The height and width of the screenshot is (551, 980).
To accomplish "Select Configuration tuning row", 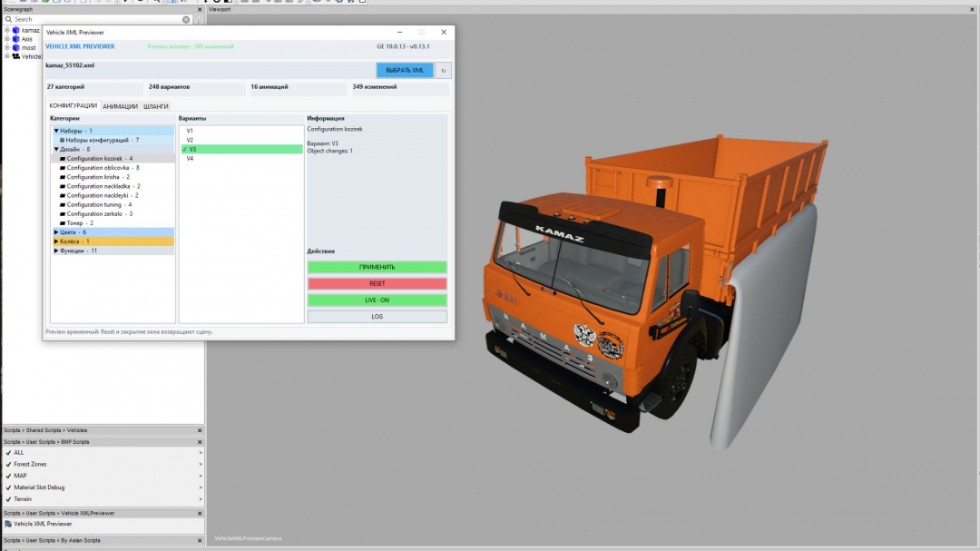I will 113,204.
